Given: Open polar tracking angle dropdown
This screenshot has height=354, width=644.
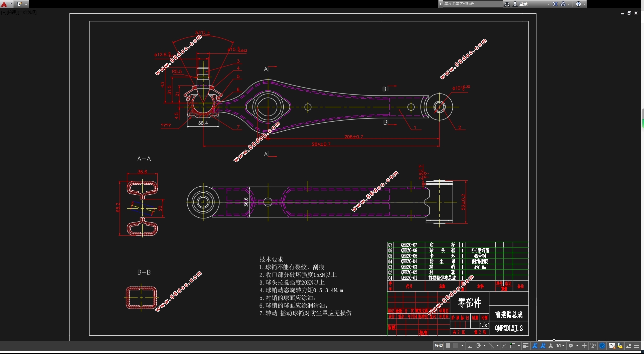Looking at the screenshot, I should [484, 346].
